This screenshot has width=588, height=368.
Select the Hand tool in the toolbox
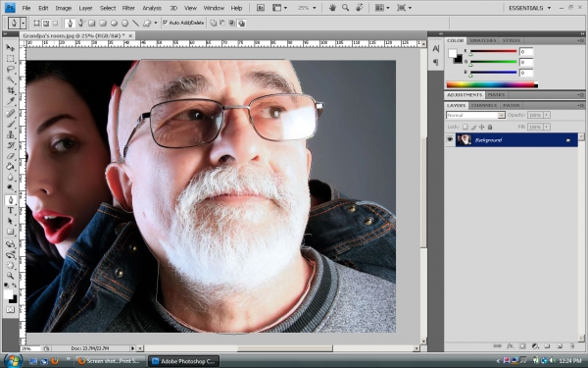coord(10,266)
